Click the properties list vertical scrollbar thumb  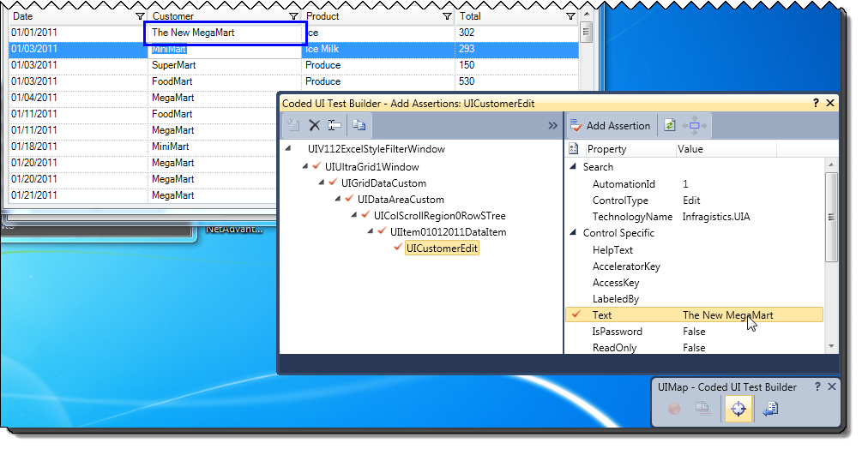click(x=830, y=214)
